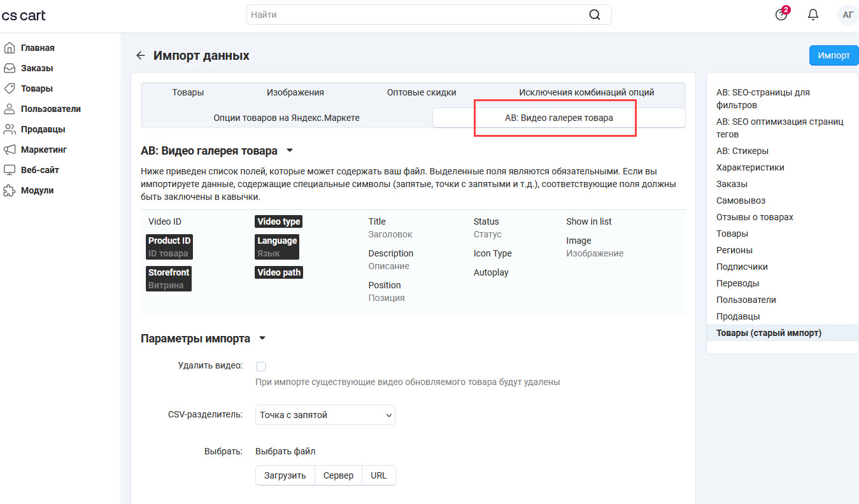Click the back arrow next to Импорт данных
This screenshot has height=504, width=859.
coord(141,56)
